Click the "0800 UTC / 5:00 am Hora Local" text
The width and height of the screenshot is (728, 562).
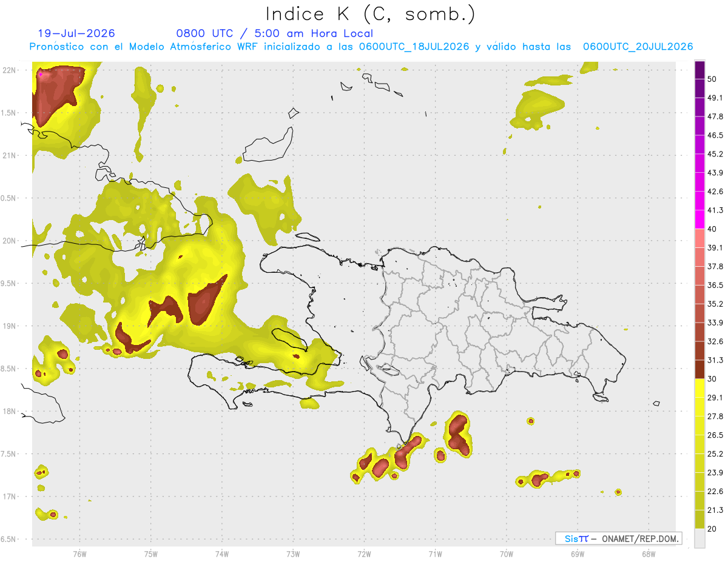(x=274, y=33)
